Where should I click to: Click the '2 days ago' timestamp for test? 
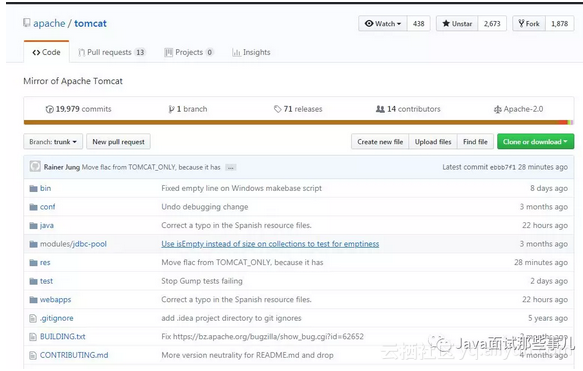pos(549,281)
